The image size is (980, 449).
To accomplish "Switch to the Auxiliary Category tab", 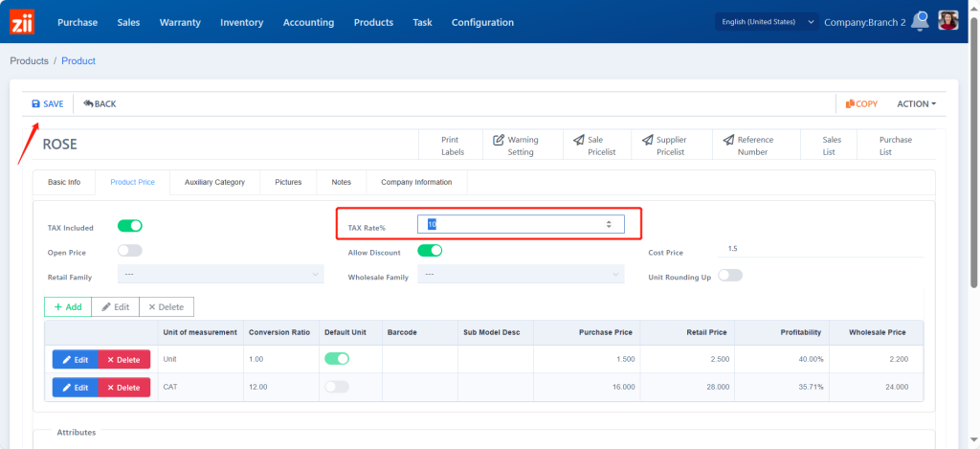I will [x=214, y=182].
